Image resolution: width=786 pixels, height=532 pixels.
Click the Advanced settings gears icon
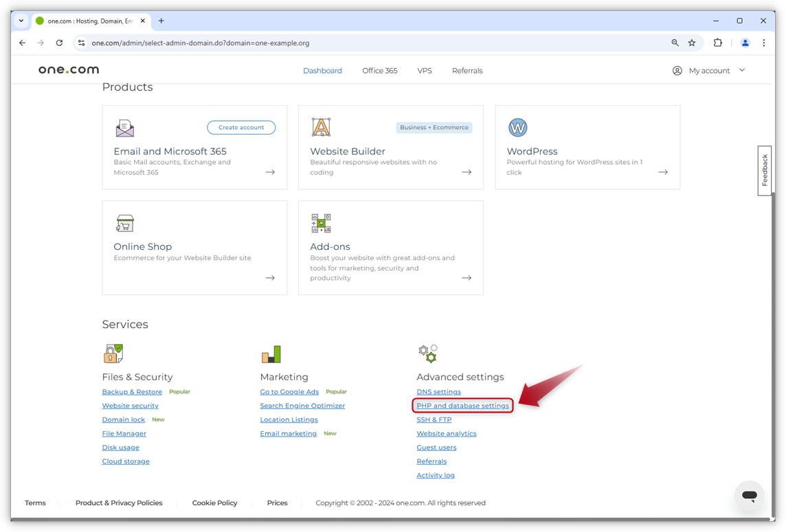click(x=427, y=353)
